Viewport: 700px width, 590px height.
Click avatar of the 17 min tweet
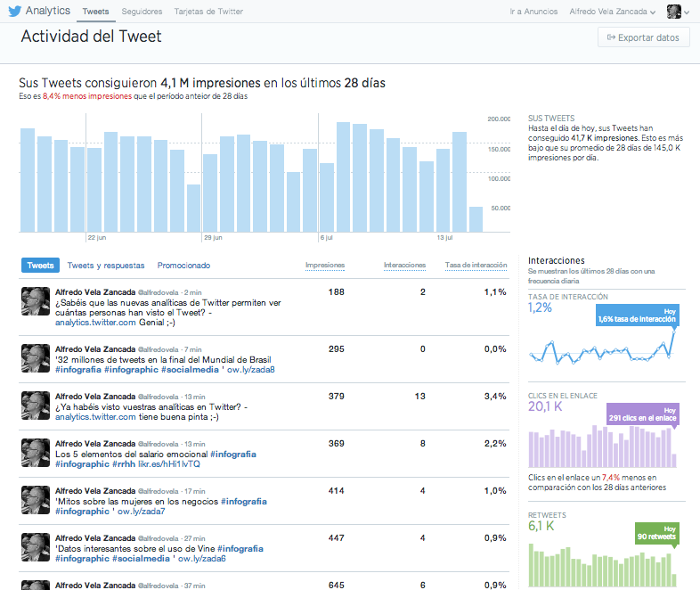click(36, 500)
